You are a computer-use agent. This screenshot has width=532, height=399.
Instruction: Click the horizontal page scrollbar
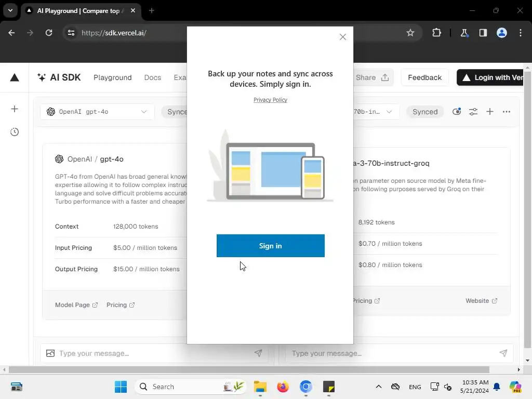coord(249,369)
